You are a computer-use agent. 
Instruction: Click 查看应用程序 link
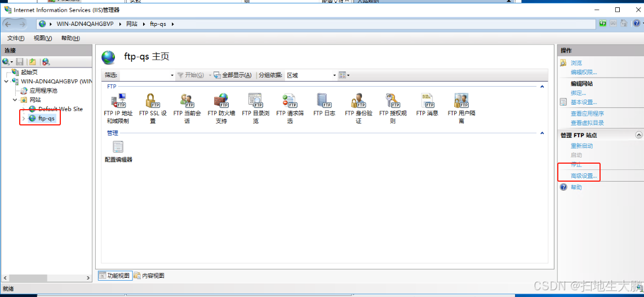[587, 113]
